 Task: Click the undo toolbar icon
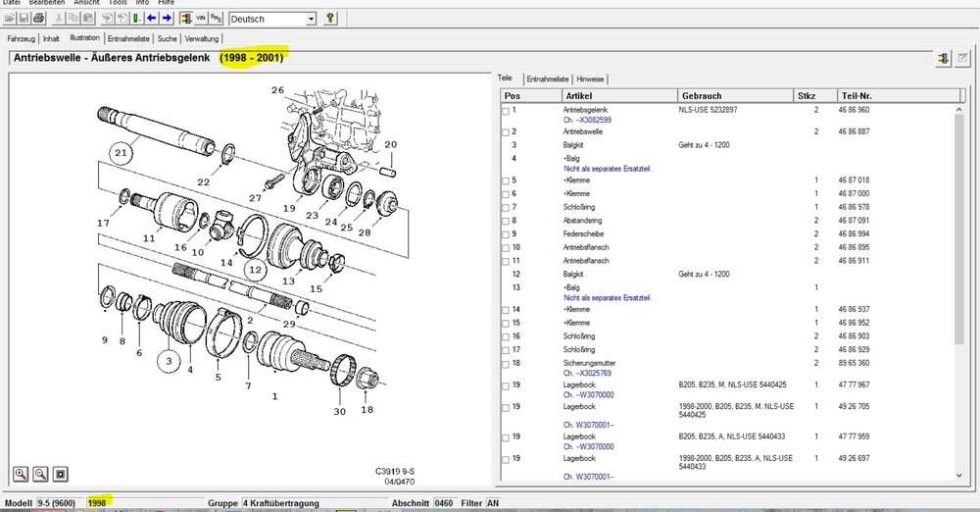108,19
